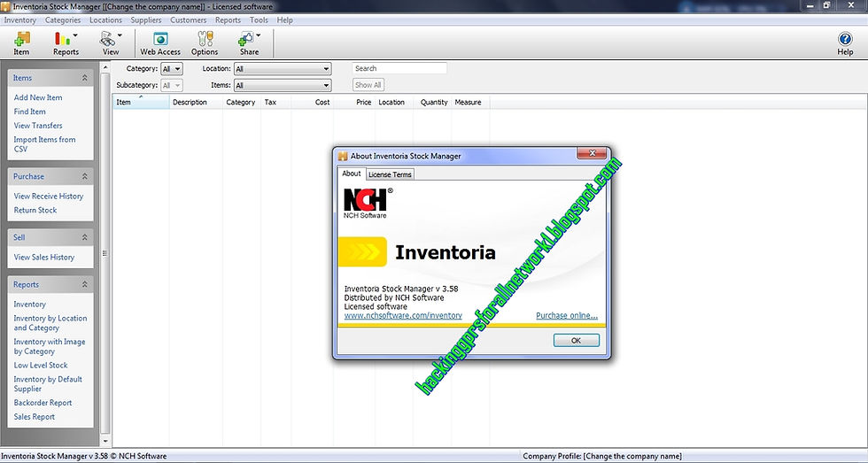
Task: Expand the Share toolbar dropdown arrow
Action: [x=258, y=35]
